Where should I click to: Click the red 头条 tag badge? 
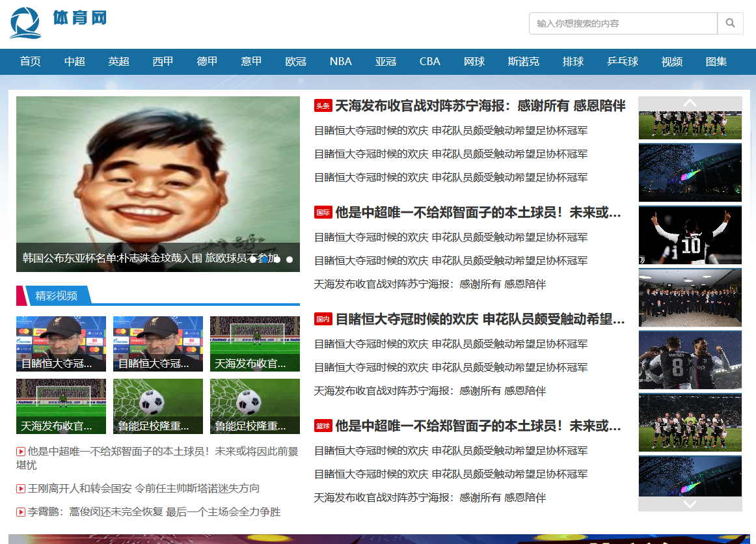coord(323,106)
